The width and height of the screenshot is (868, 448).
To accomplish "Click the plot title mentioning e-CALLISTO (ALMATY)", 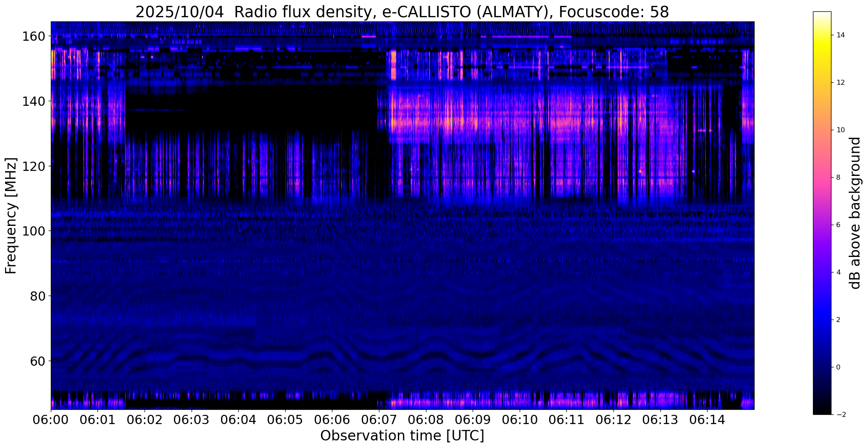I will tap(402, 12).
